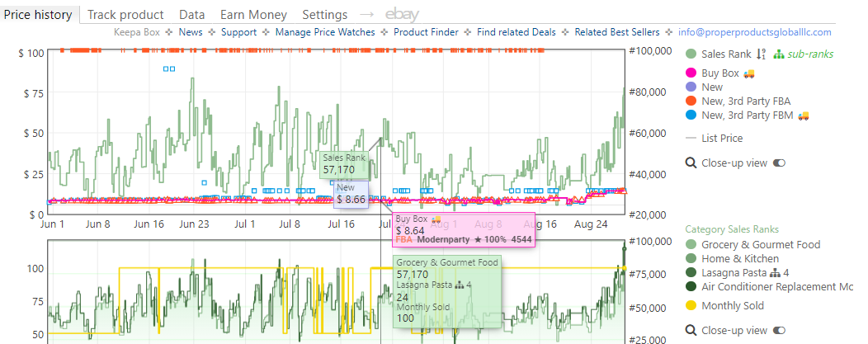Toggle Grocery & Gourmet Food rank green dot
The width and height of the screenshot is (868, 344).
[691, 244]
